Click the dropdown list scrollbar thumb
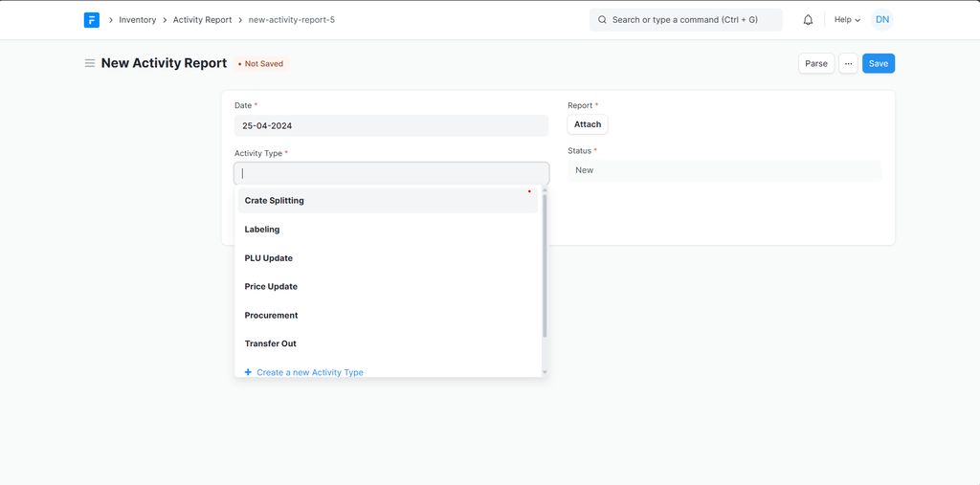980x485 pixels. pos(545,266)
